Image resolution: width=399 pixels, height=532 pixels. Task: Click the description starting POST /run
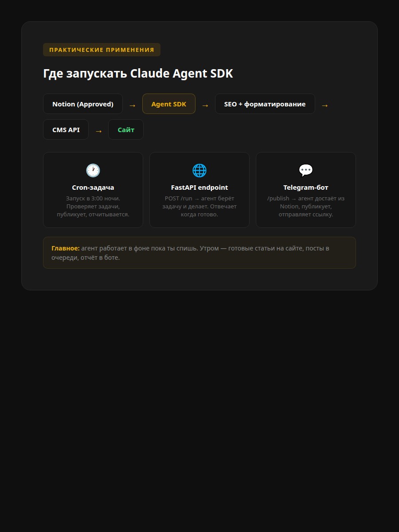pyautogui.click(x=199, y=207)
